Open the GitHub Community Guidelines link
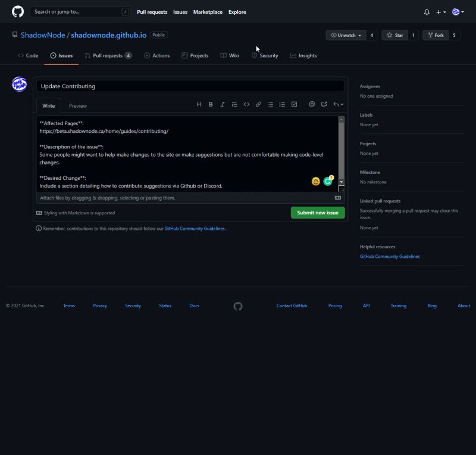Screen dimensions: 476x455 click(390, 256)
